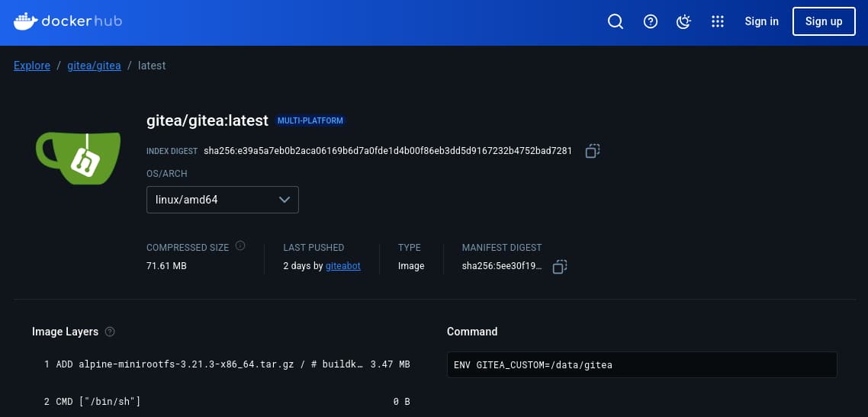Click the 'latest' breadcrumb text

click(152, 66)
